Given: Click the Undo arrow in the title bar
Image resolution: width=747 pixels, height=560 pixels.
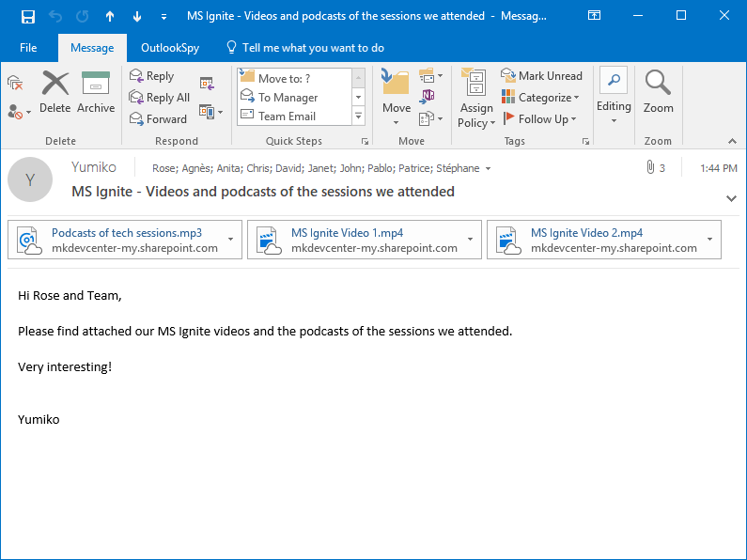Looking at the screenshot, I should pyautogui.click(x=55, y=17).
